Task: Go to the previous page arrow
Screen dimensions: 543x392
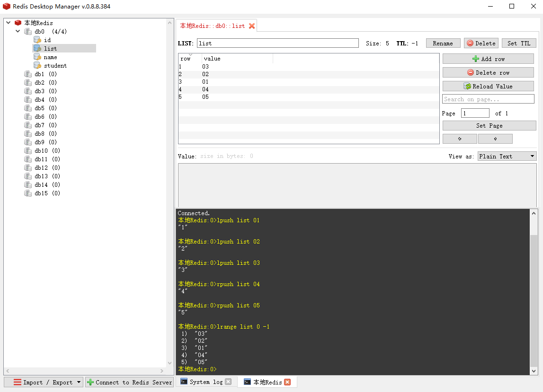Action: (460, 139)
